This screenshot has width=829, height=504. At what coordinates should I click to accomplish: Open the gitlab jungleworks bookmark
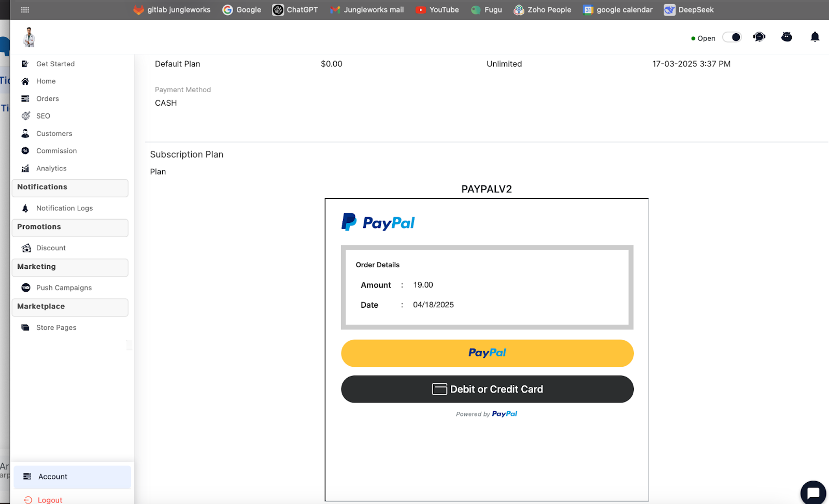pyautogui.click(x=172, y=10)
